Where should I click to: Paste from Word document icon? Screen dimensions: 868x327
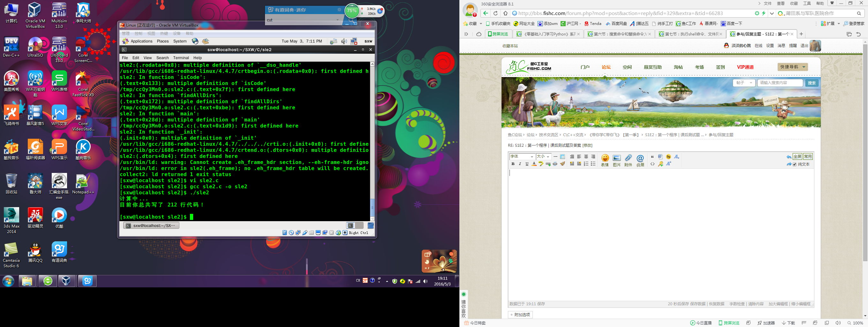[x=660, y=157]
